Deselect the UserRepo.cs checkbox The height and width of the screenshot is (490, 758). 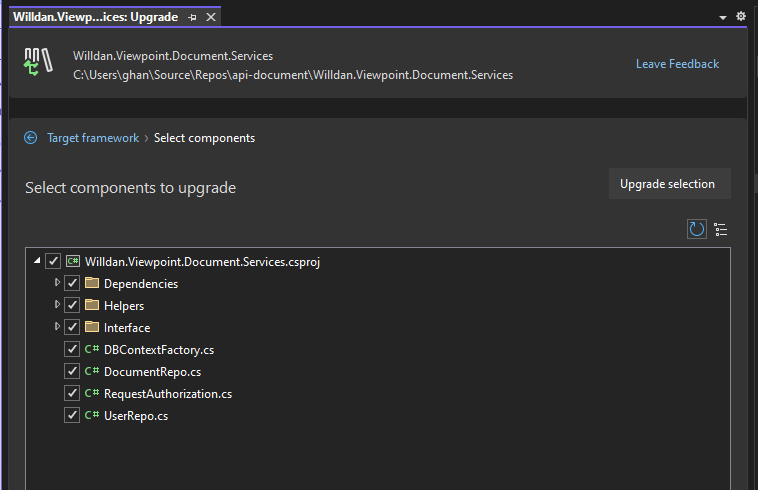coord(72,416)
